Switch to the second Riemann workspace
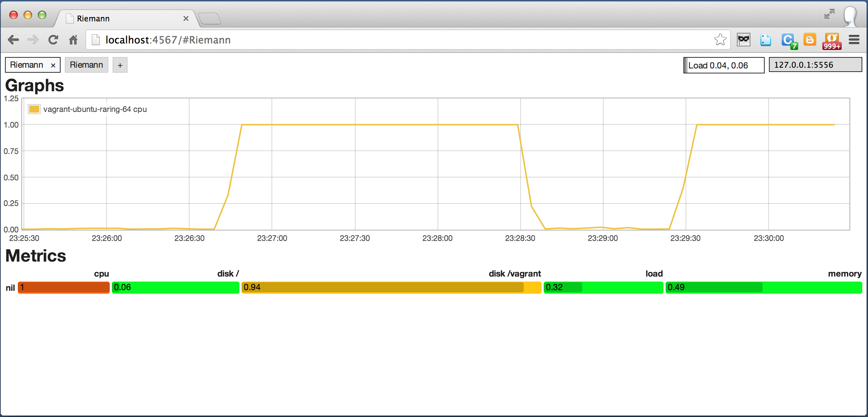Image resolution: width=868 pixels, height=417 pixels. click(x=87, y=65)
